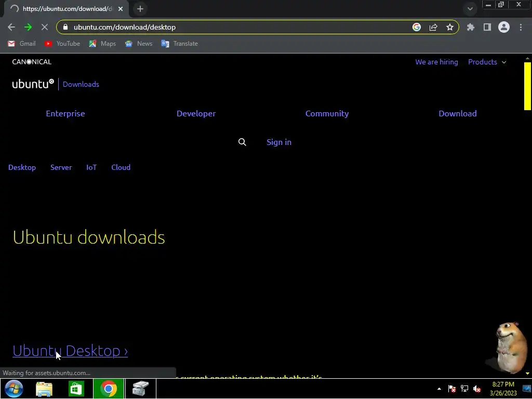Click the muted volume tray icon

tap(477, 389)
